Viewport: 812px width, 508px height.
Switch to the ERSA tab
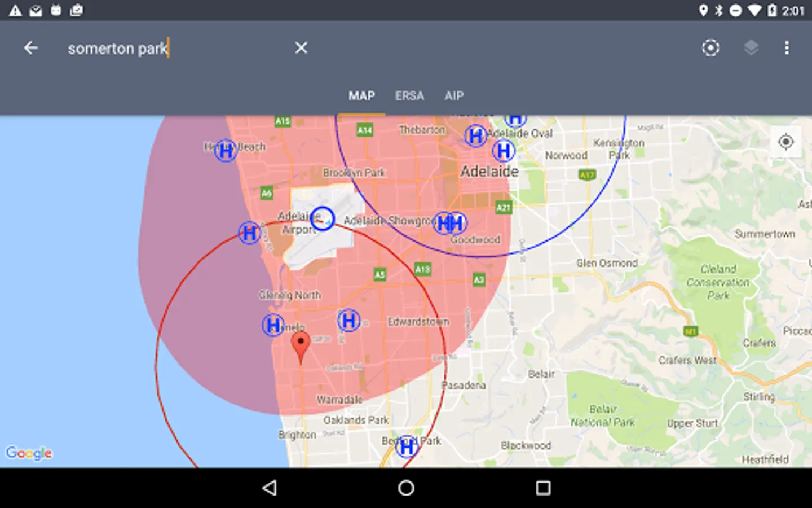coord(409,96)
